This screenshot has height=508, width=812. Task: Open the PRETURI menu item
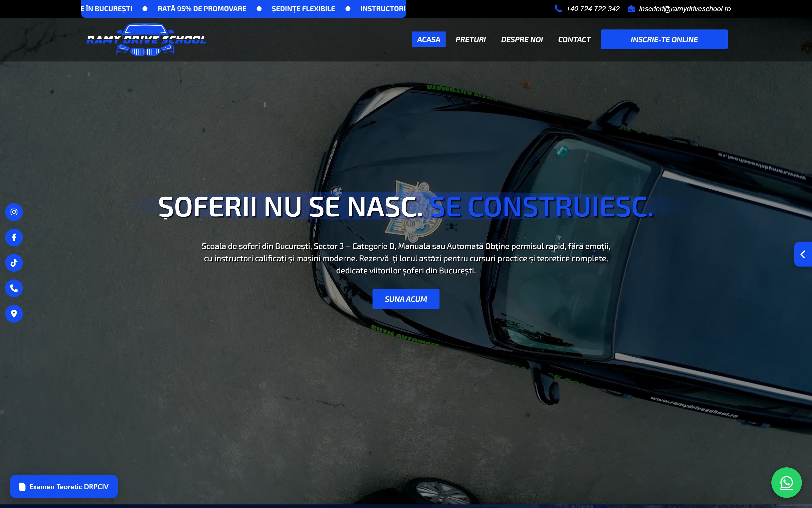(470, 39)
